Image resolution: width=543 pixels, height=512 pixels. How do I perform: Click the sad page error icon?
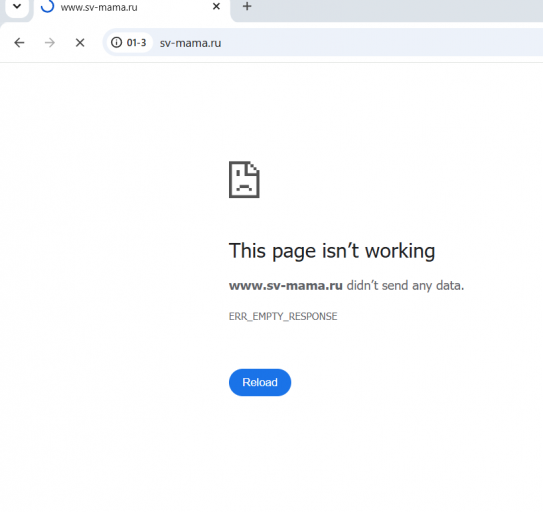[x=244, y=179]
